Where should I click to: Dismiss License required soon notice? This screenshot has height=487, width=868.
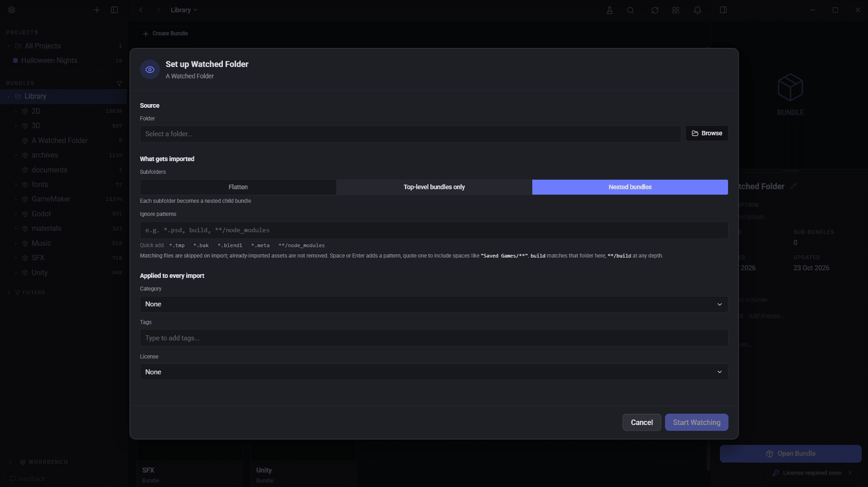850,473
